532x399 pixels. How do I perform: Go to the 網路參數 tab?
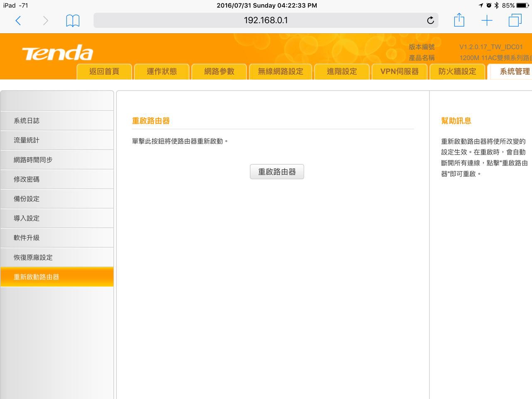point(219,71)
